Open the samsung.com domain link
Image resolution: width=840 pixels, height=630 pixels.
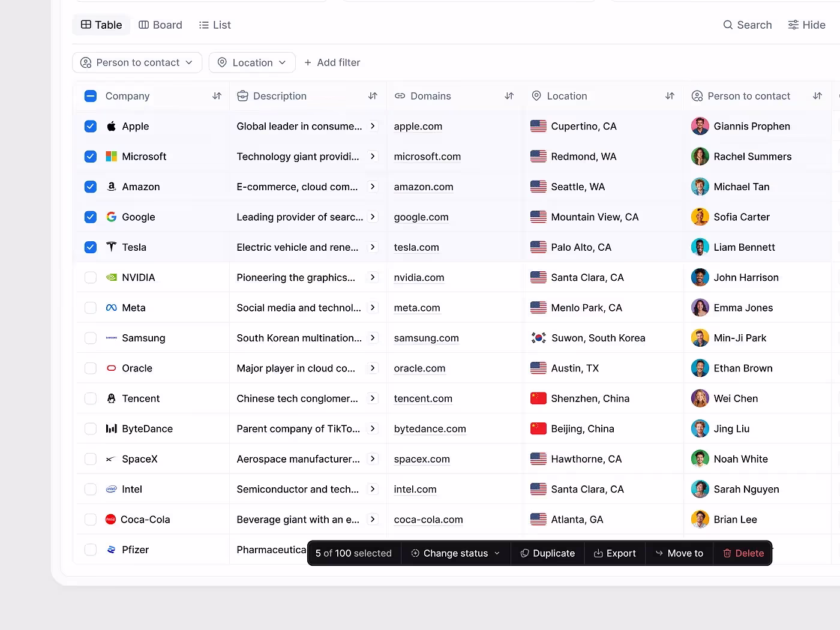426,338
